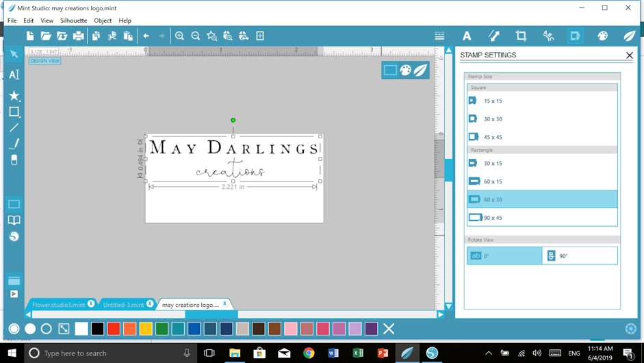Open the Help menu

point(125,21)
